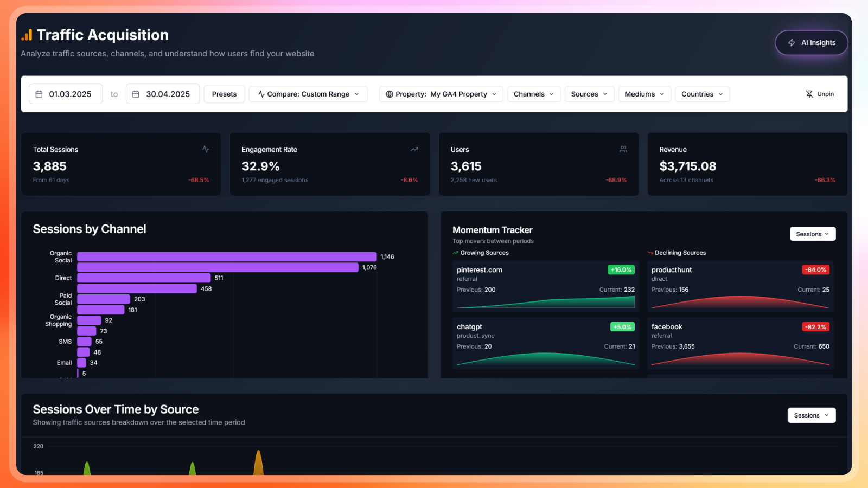Click the Presets button
868x488 pixels.
(224, 94)
